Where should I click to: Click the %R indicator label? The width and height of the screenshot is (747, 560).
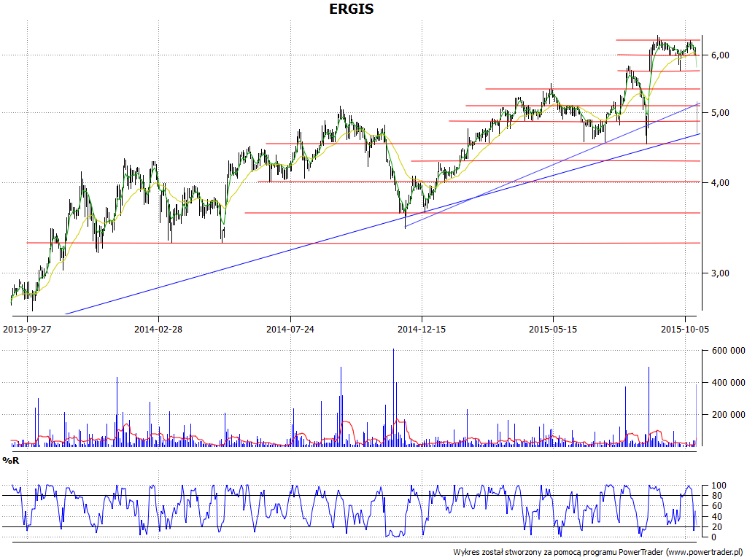click(10, 461)
